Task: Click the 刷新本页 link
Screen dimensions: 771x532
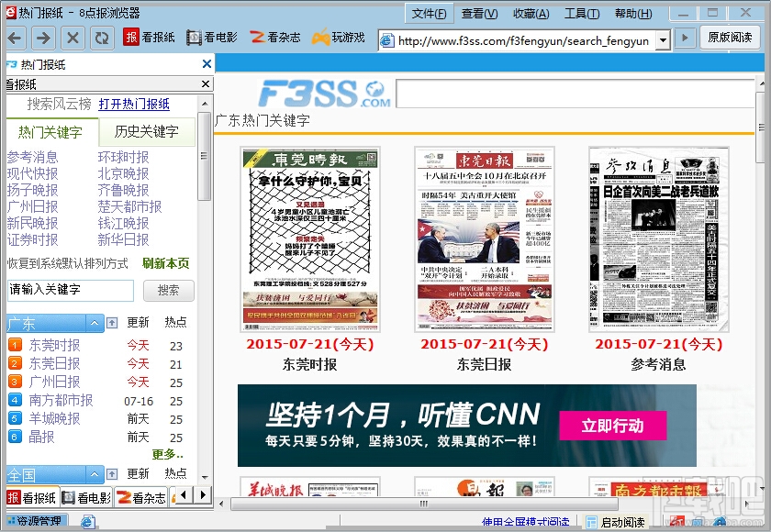Action: [166, 264]
